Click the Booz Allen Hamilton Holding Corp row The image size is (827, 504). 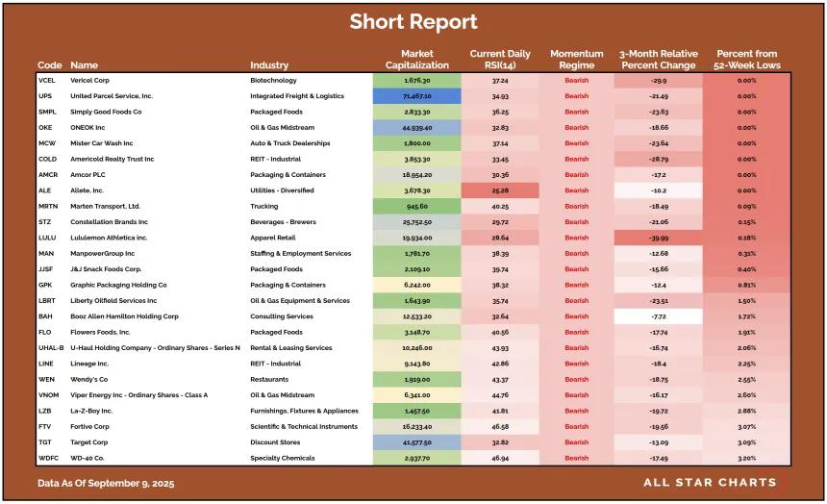(x=413, y=316)
